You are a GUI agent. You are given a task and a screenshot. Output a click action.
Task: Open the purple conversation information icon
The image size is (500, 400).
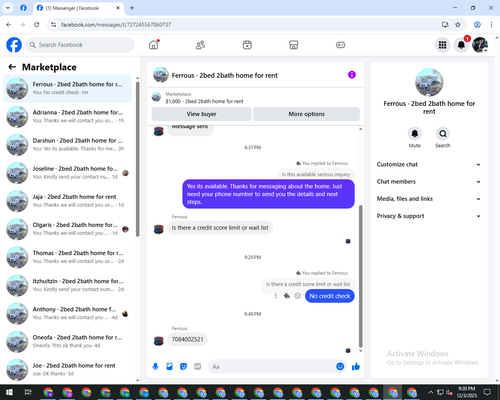click(352, 75)
